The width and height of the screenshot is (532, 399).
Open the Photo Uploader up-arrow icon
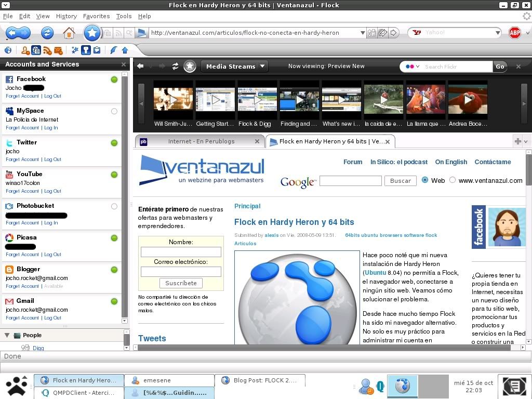pyautogui.click(x=125, y=50)
